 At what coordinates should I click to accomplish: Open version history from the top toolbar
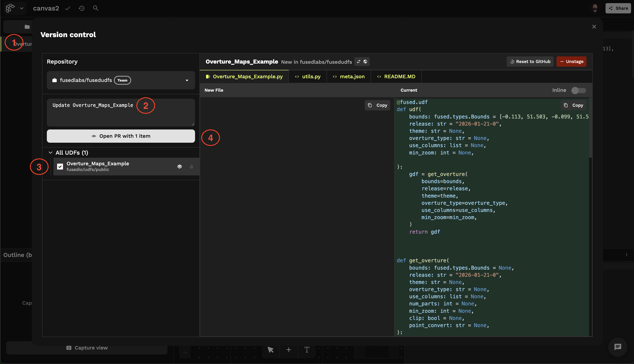click(82, 8)
